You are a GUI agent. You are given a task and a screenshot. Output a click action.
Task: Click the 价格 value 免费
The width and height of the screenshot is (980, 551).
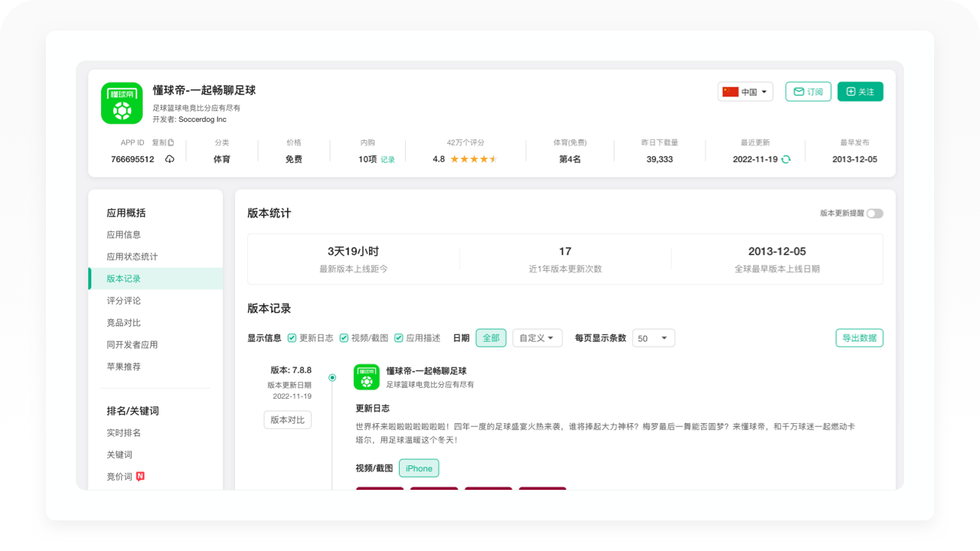click(x=294, y=159)
